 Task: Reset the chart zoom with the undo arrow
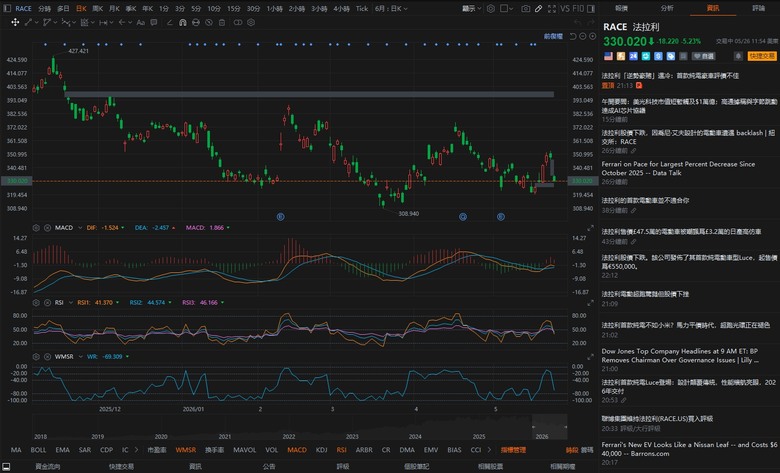click(573, 36)
